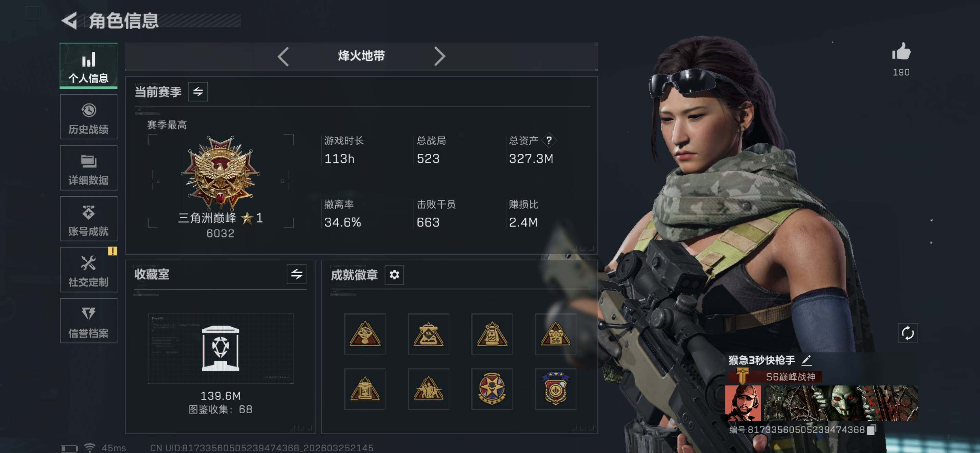Go back using the 角色信息 arrow
The height and width of the screenshot is (453, 980).
(x=70, y=21)
